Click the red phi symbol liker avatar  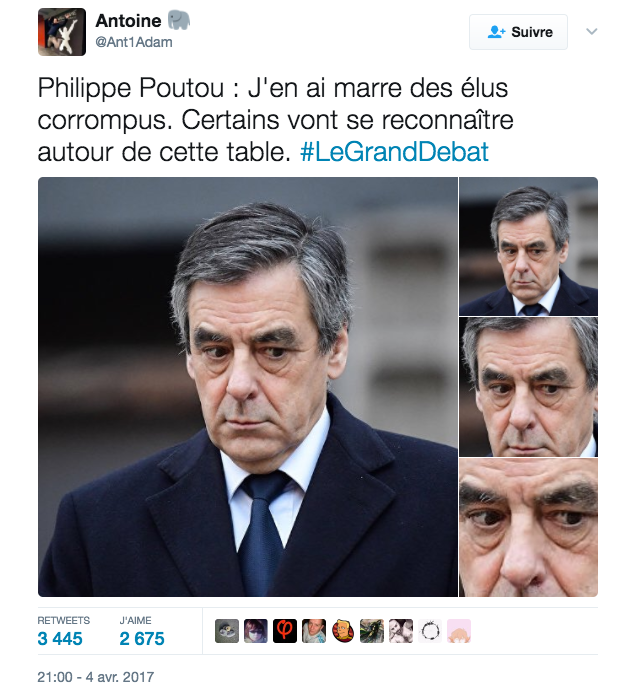285,631
